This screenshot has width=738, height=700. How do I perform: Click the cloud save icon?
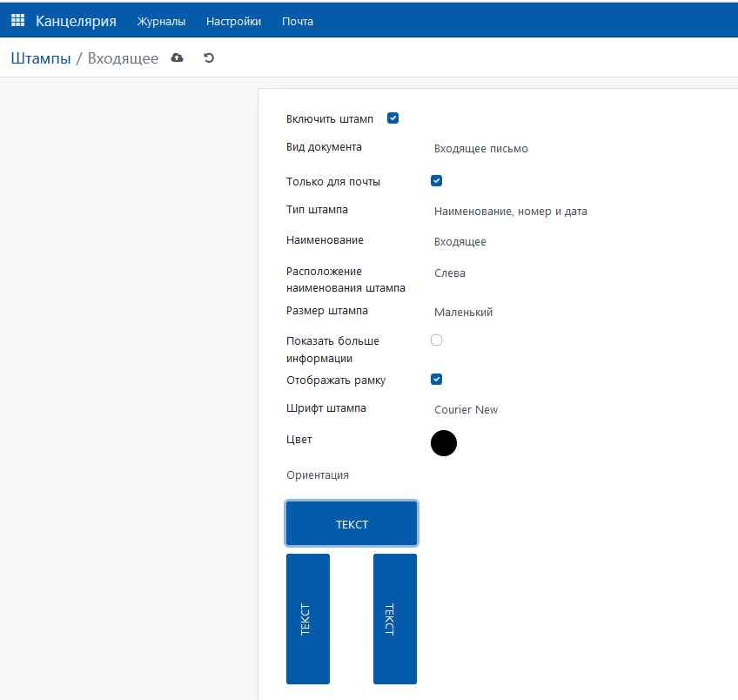[x=177, y=58]
